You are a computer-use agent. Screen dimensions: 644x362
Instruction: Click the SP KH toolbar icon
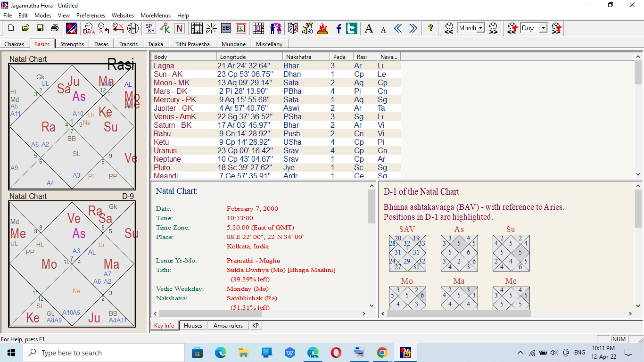pyautogui.click(x=150, y=28)
